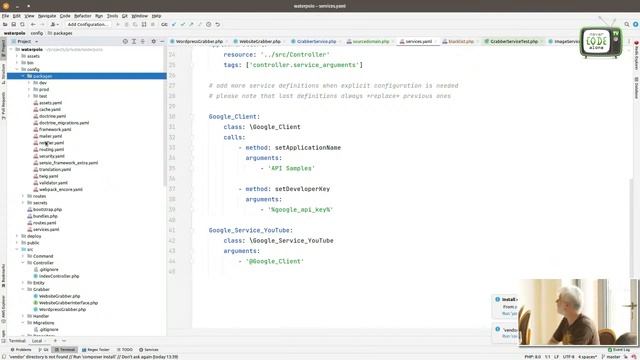The height and width of the screenshot is (360, 640).
Task: Open the Git menu
Action: click(x=124, y=16)
